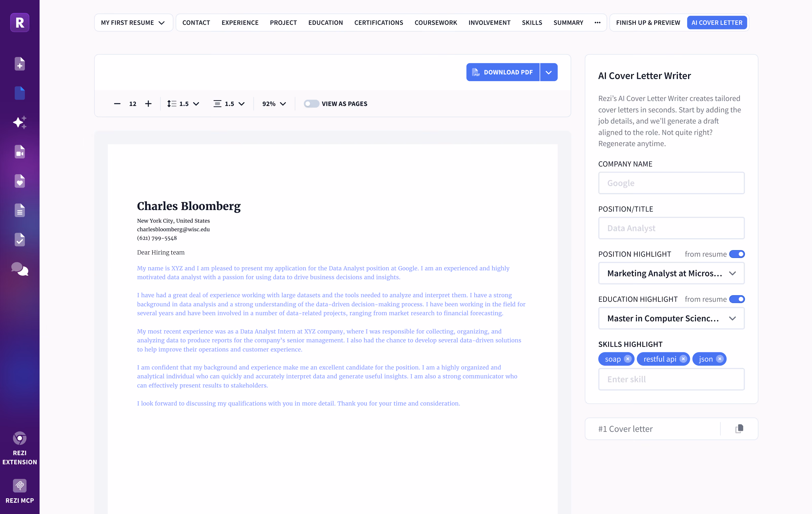The height and width of the screenshot is (514, 812).
Task: Increase font size with plus icon
Action: 148,104
